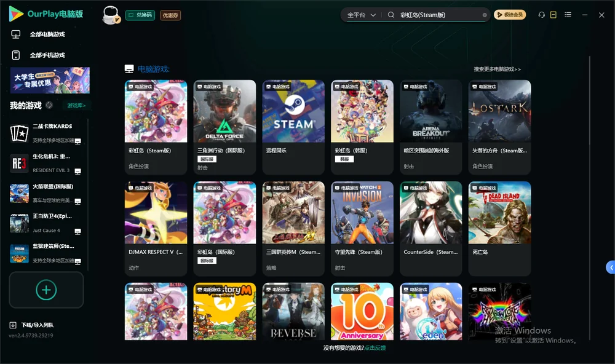Image resolution: width=615 pixels, height=364 pixels.
Task: Open the DJMAX RESPECT V card
Action: pyautogui.click(x=156, y=229)
